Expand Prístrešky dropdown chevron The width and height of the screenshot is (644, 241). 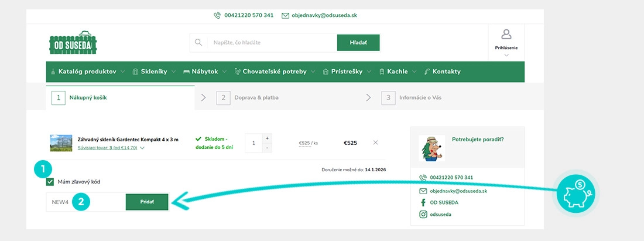tap(369, 72)
